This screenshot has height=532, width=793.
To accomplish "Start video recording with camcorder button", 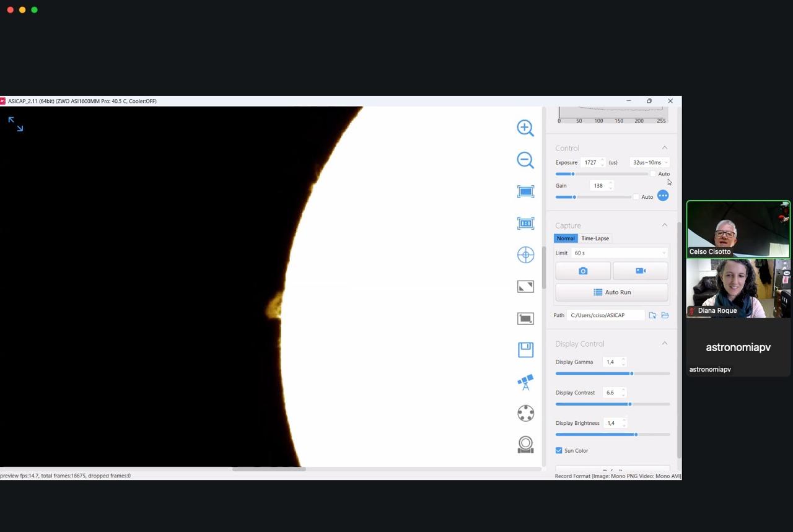I will (641, 271).
